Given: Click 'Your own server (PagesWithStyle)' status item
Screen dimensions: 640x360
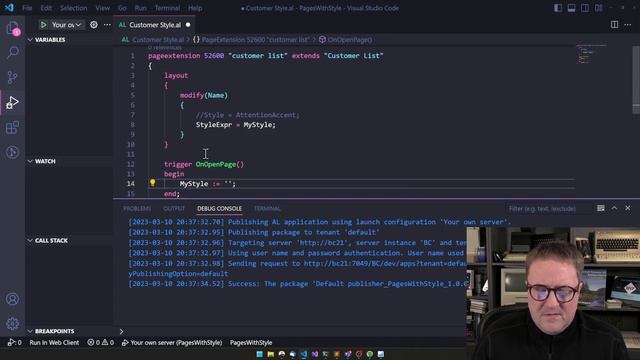Looking at the screenshot, I should tap(172, 342).
